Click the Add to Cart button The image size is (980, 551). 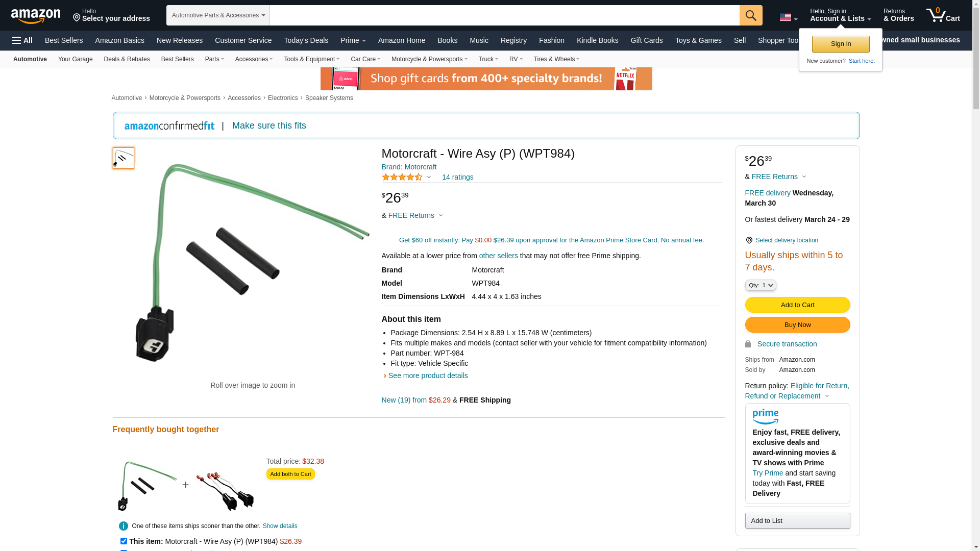coord(797,305)
